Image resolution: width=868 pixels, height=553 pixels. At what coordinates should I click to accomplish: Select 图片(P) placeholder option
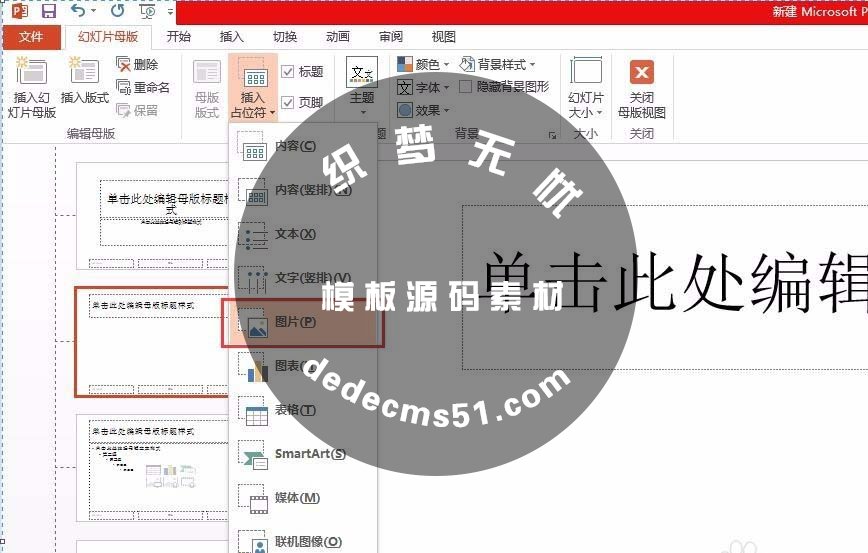[x=303, y=322]
